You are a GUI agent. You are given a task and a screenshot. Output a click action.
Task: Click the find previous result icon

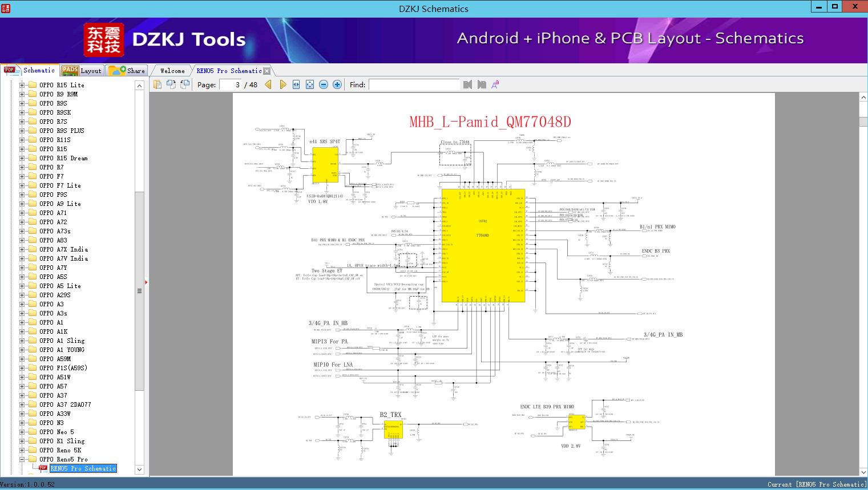pos(468,84)
